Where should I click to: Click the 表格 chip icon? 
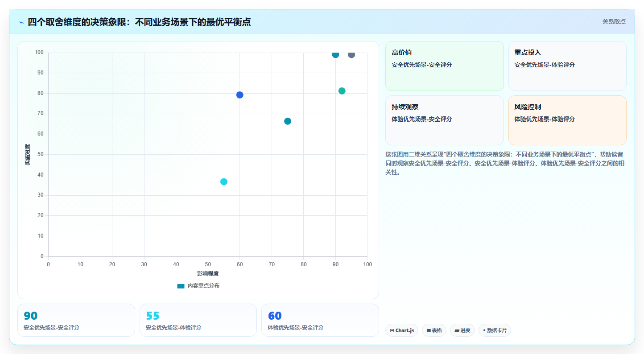coord(429,331)
